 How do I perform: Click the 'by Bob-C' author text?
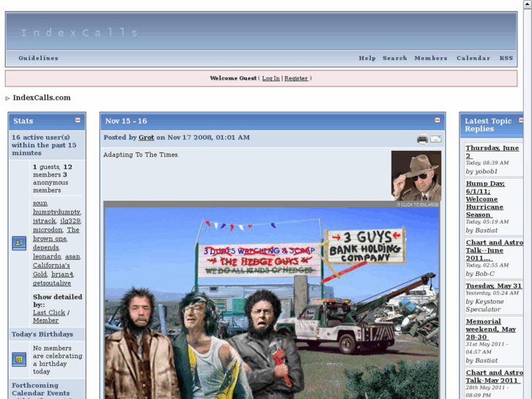tap(480, 274)
